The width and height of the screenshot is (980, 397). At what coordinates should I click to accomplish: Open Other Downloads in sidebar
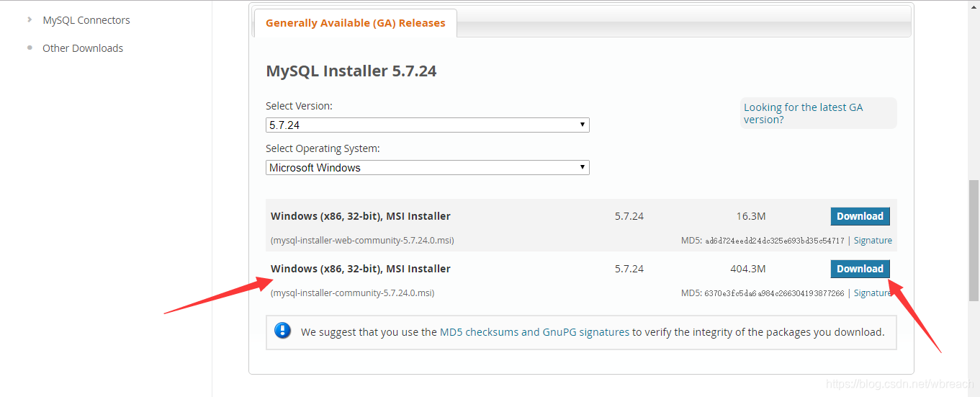(83, 48)
